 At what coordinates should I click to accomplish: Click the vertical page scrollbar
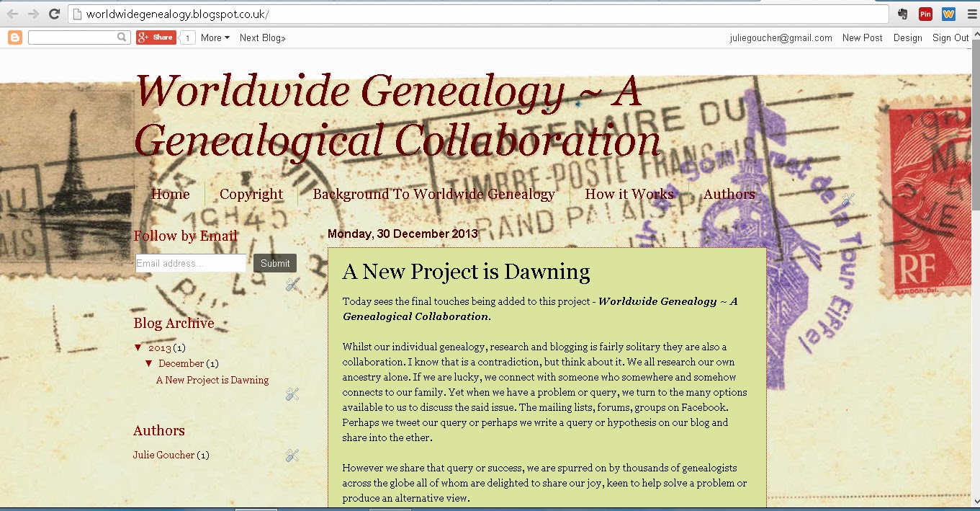tap(975, 216)
